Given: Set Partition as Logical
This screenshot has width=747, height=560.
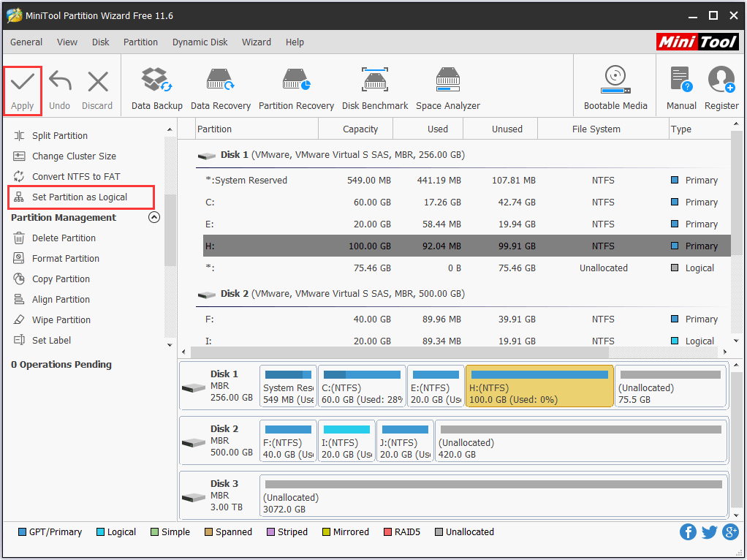Looking at the screenshot, I should [x=81, y=197].
